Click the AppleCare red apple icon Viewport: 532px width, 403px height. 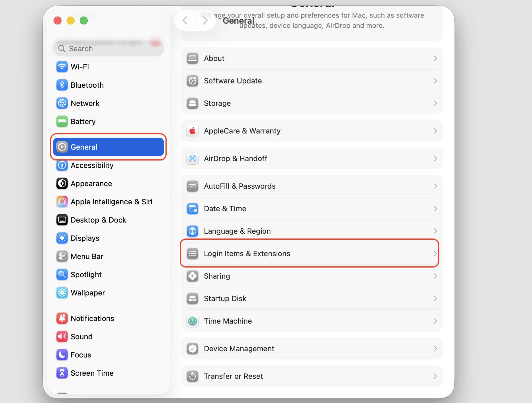pos(193,131)
